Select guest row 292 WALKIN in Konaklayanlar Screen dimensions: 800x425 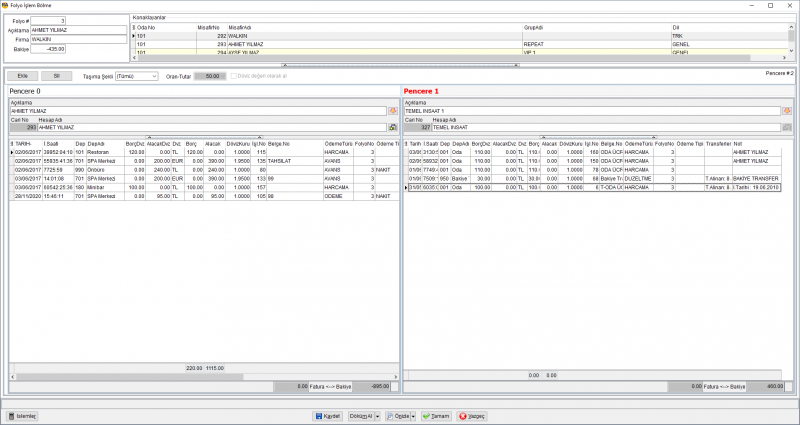(x=459, y=36)
